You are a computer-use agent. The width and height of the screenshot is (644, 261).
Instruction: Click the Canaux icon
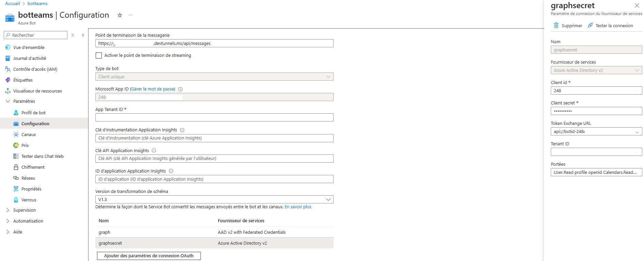[16, 134]
